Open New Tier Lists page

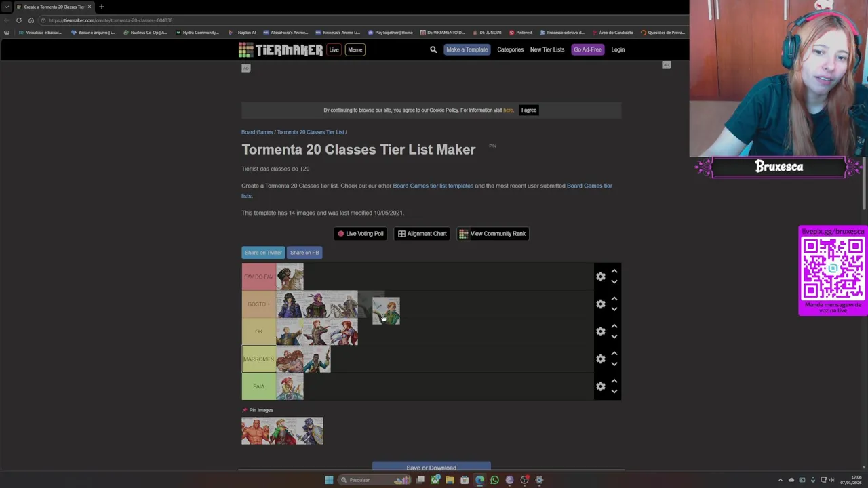(547, 49)
